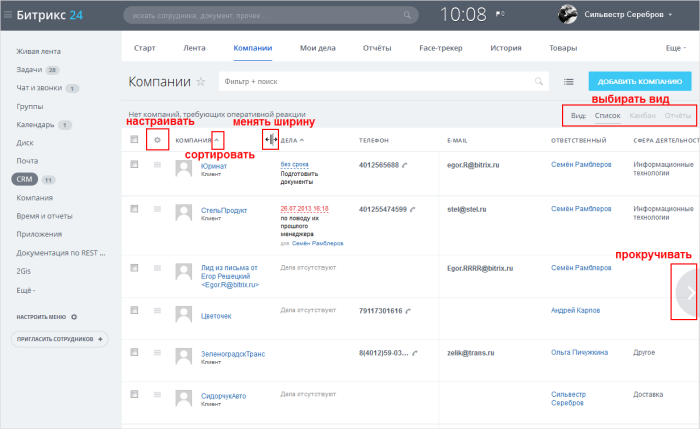The width and height of the screenshot is (700, 429).
Task: Check the СидорчукАвто row checkbox
Action: coord(134,394)
